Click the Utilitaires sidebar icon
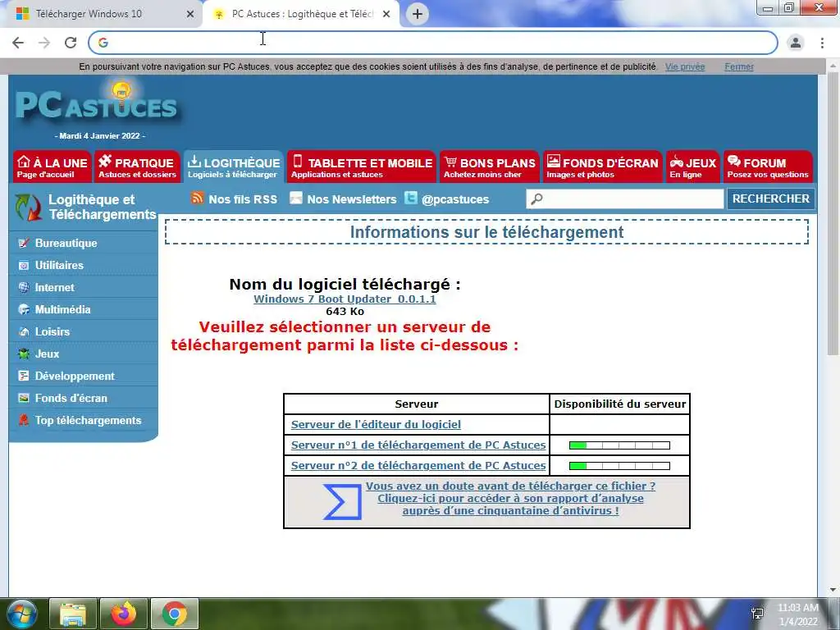The height and width of the screenshot is (630, 840). 24,265
